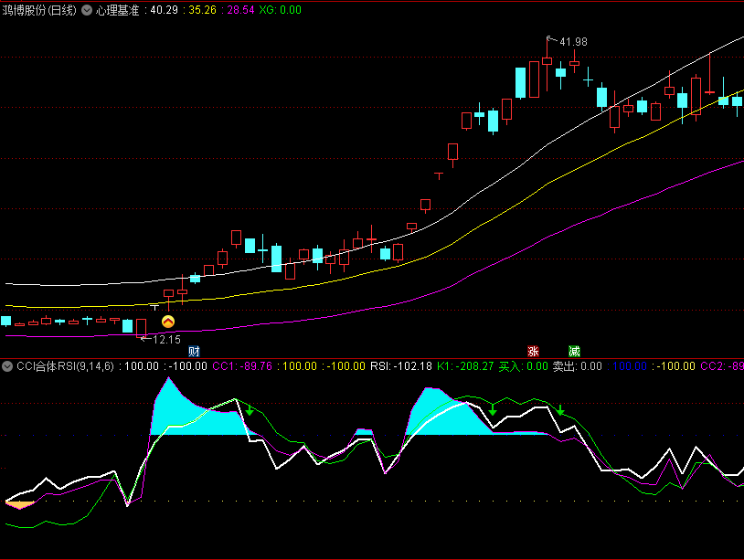
Task: Click the 卖出: 0.00 readout
Action: [578, 366]
